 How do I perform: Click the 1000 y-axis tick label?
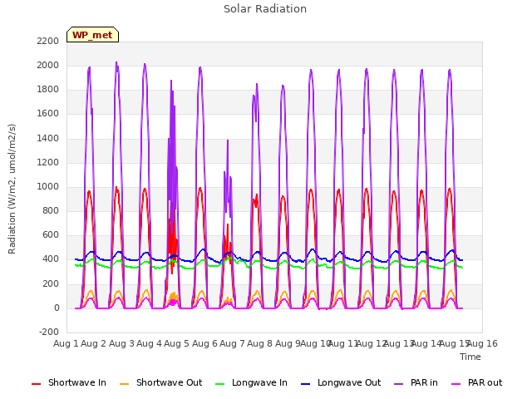[x=48, y=186]
